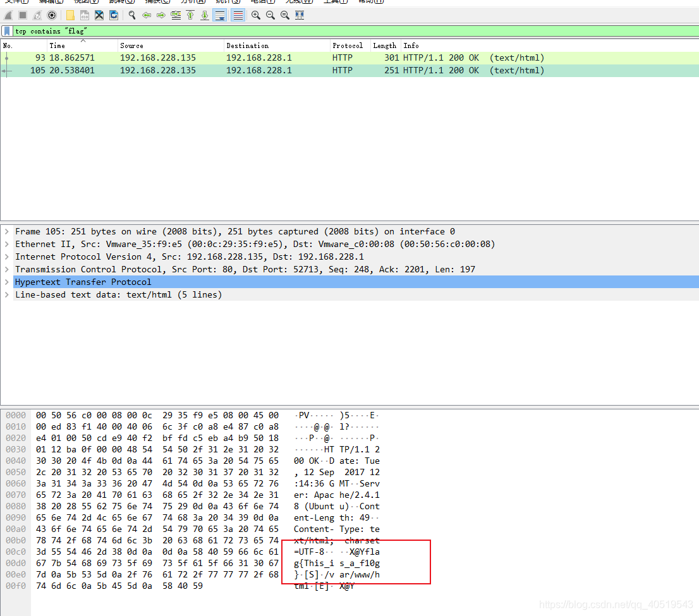
Task: Select Transmission Control Protocol line
Action: pos(356,270)
